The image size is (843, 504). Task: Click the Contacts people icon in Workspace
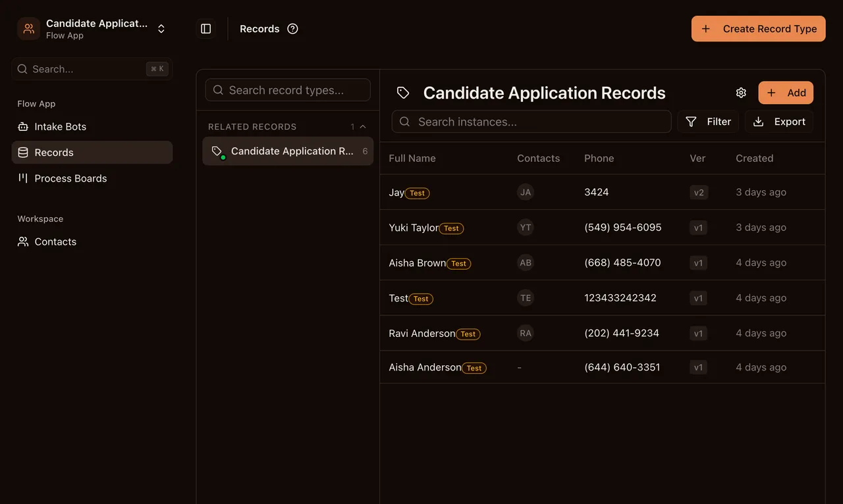pos(23,241)
